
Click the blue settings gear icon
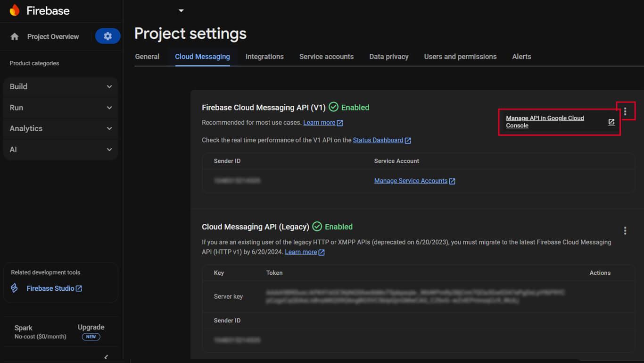click(107, 36)
